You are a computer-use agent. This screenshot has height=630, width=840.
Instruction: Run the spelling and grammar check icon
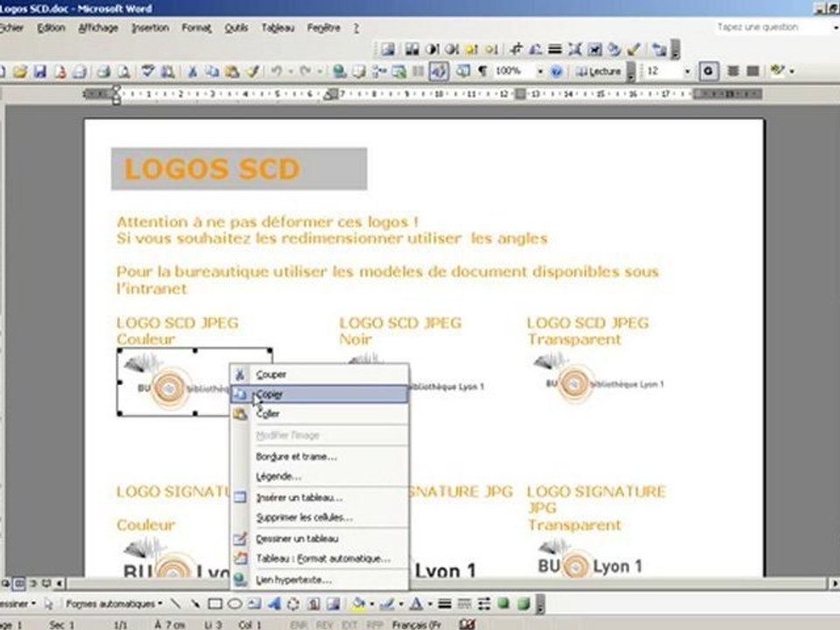point(148,71)
